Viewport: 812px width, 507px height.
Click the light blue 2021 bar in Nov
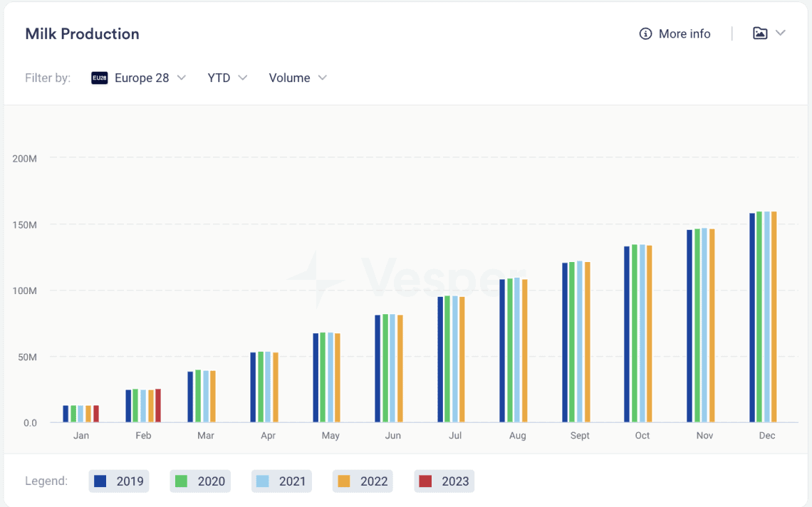click(x=704, y=325)
